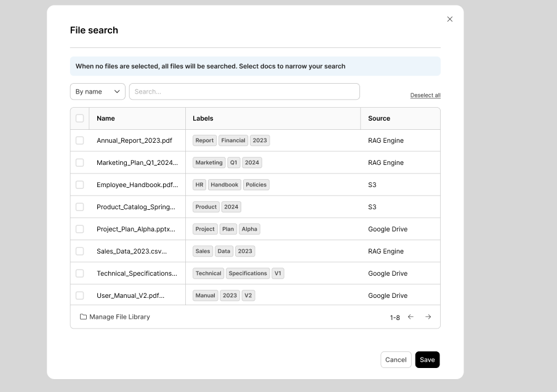Click the Project_Plan_Alpha.pptx file name
This screenshot has height=392, width=557.
tap(135, 229)
